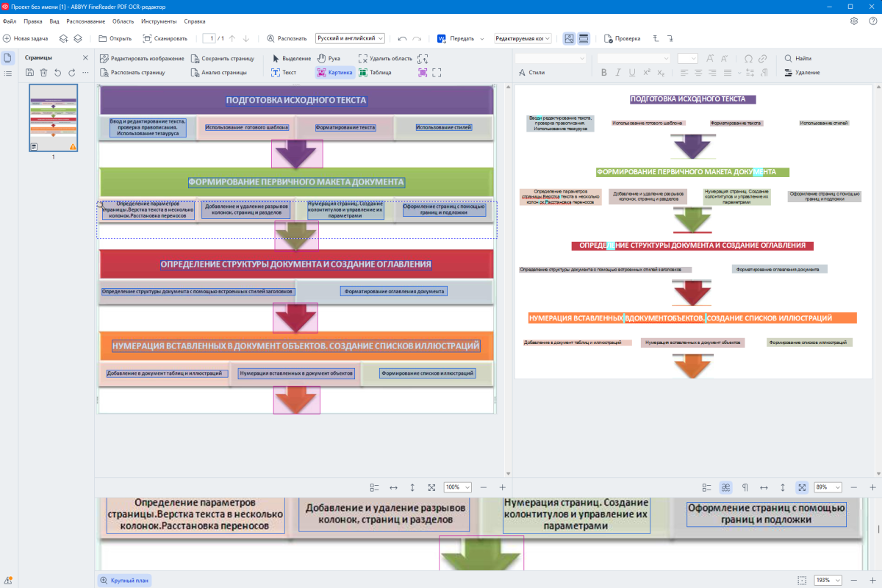This screenshot has height=588, width=882.
Task: Open the Распознавание menu
Action: [85, 21]
